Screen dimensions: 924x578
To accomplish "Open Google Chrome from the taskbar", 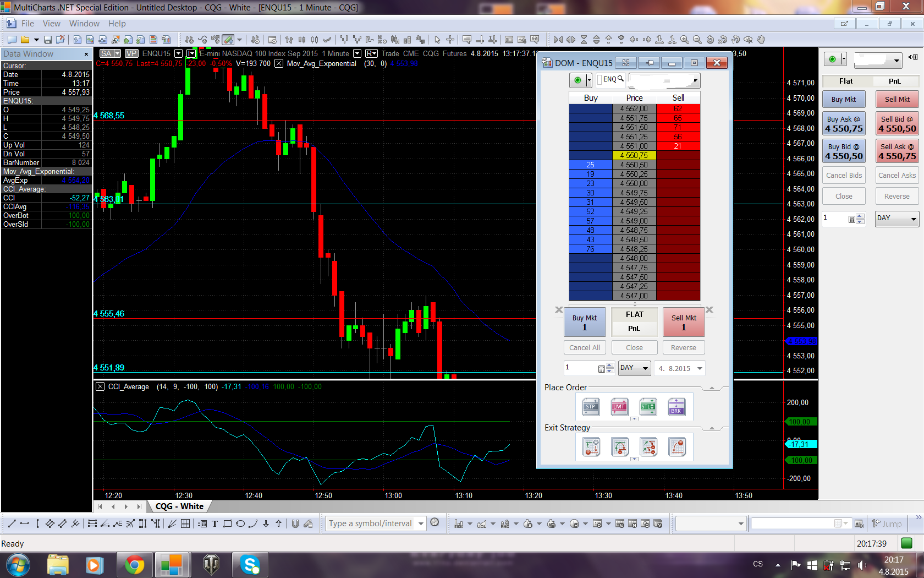I will coord(134,565).
